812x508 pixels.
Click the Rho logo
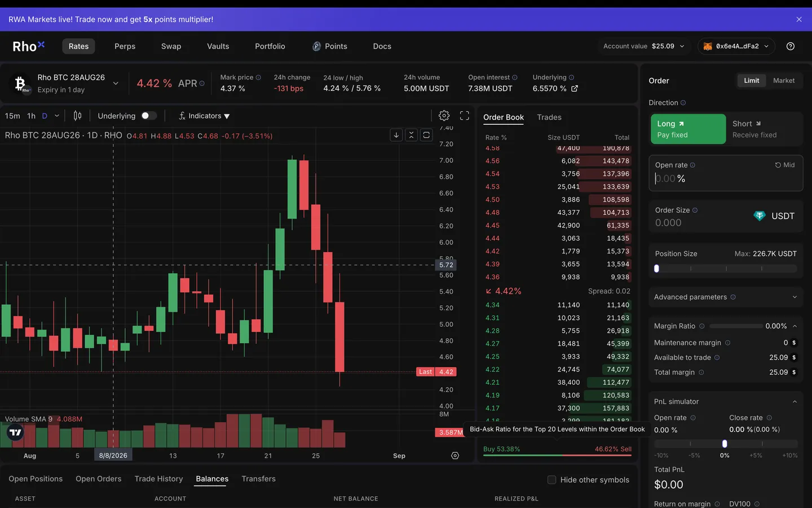pos(28,46)
